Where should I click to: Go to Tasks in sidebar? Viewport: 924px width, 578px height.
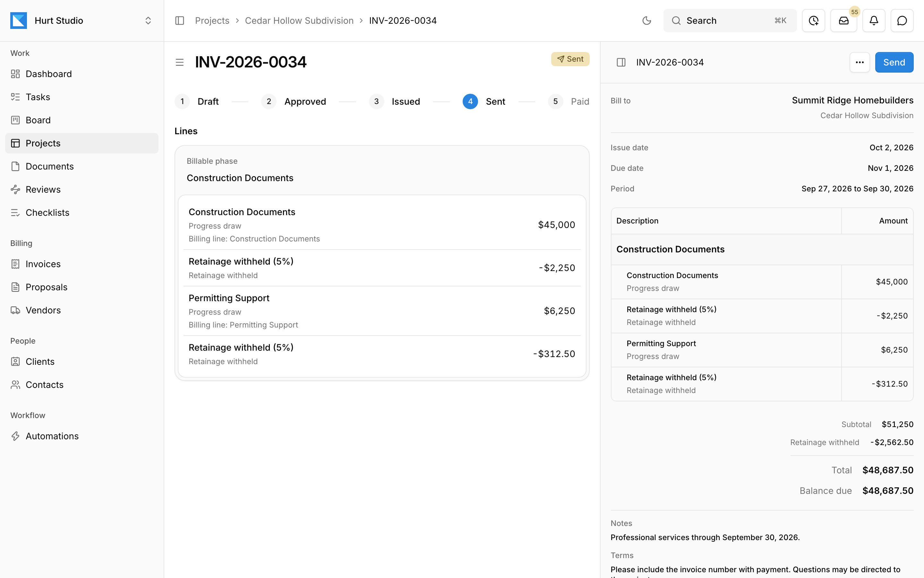coord(81,97)
